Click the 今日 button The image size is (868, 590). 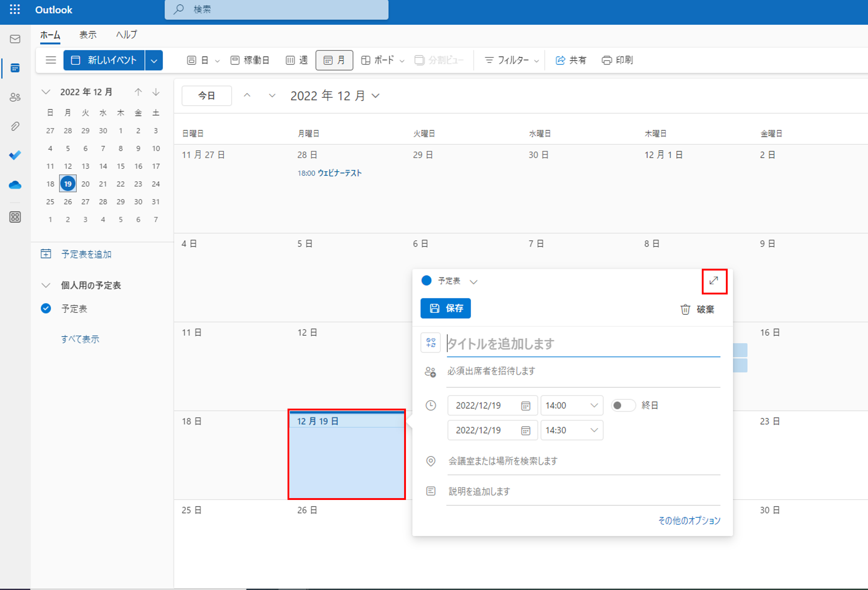tap(207, 96)
